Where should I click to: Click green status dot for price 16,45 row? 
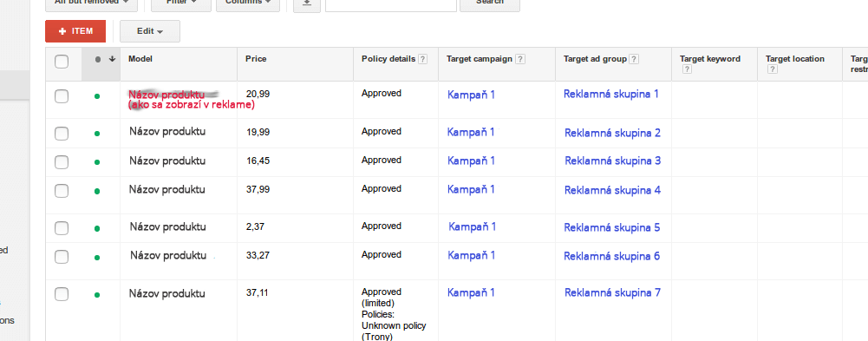(97, 162)
